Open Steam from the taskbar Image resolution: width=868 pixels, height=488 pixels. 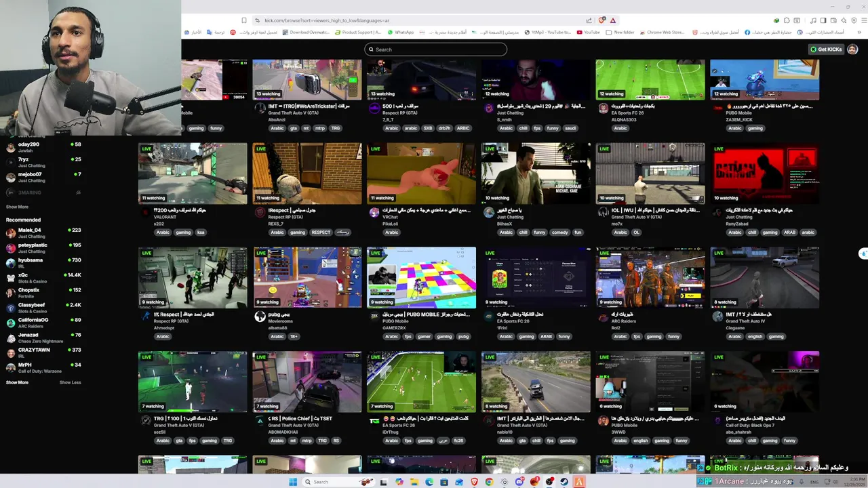tap(564, 482)
